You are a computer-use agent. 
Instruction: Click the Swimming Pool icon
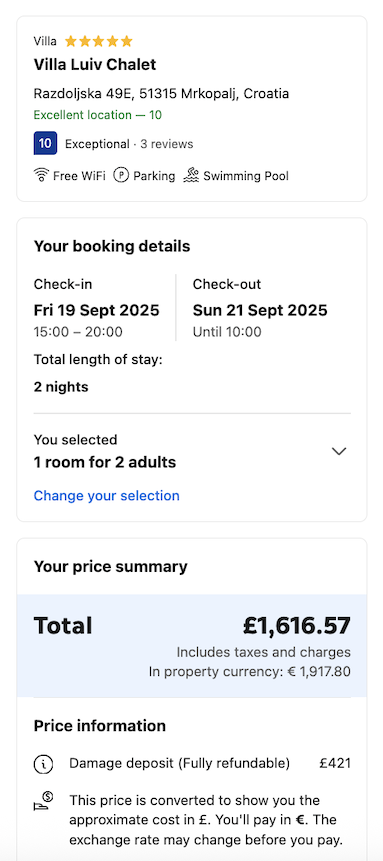click(191, 176)
